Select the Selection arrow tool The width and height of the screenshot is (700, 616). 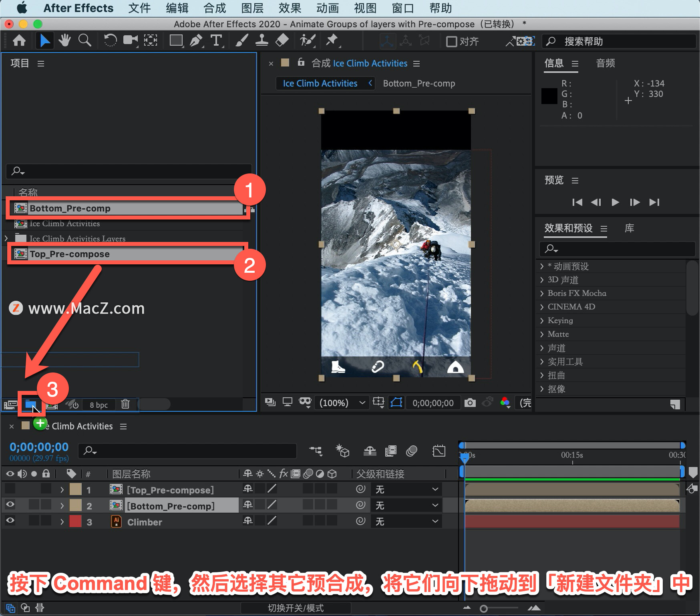44,41
